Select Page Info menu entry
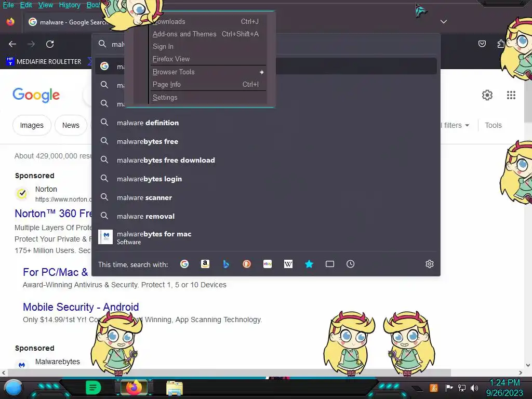The image size is (532, 399). click(208, 85)
